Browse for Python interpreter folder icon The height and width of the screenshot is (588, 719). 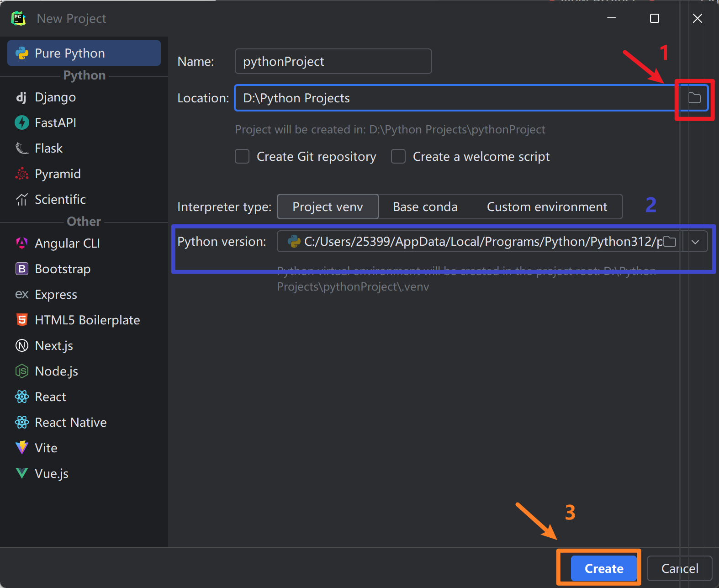[670, 241]
